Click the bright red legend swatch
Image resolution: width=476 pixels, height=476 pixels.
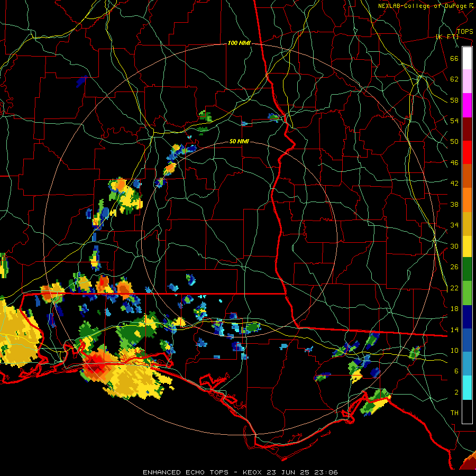467,152
